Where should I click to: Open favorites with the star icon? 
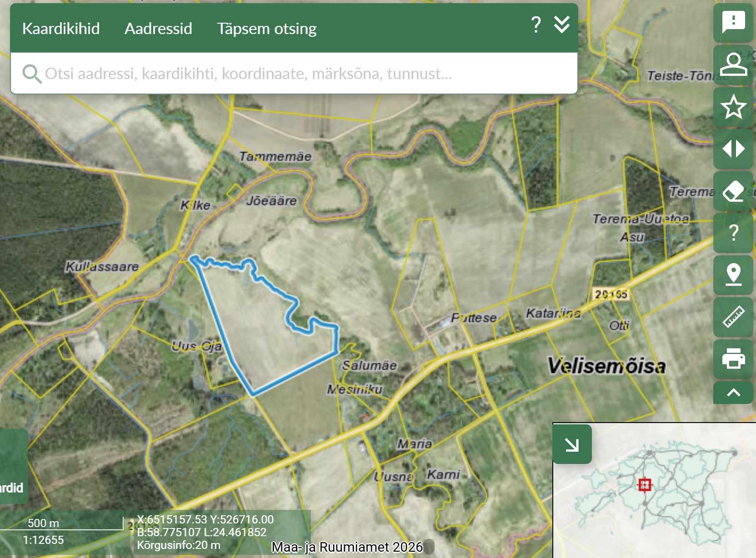click(733, 107)
